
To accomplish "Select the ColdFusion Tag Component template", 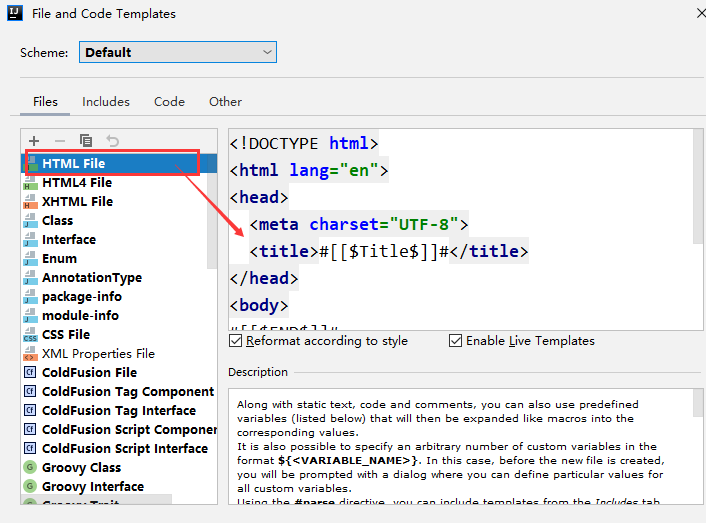I will point(119,392).
